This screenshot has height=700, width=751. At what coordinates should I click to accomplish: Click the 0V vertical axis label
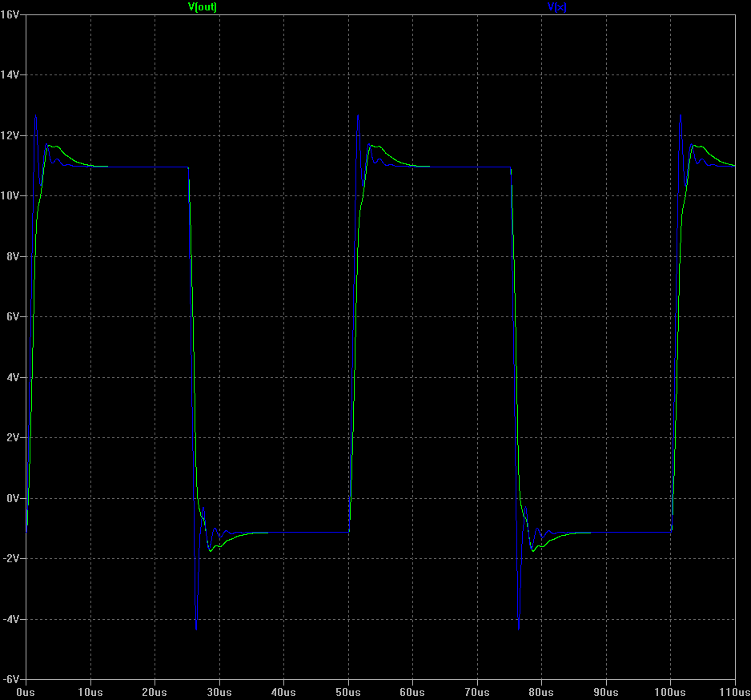click(13, 498)
